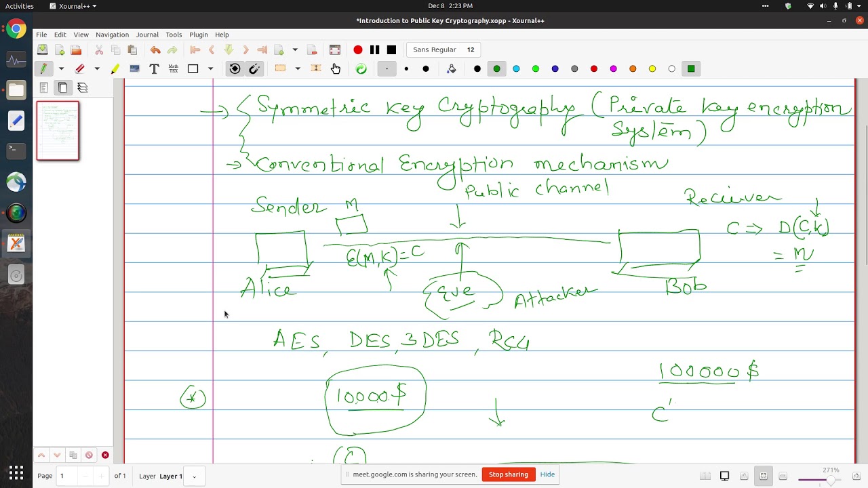Select the red color swatch

594,68
